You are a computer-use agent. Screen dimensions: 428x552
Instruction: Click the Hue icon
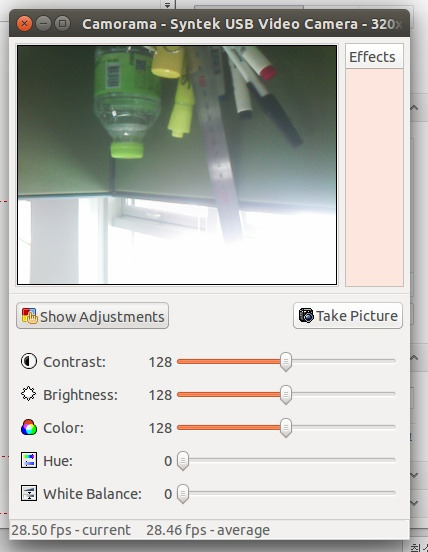click(x=29, y=460)
